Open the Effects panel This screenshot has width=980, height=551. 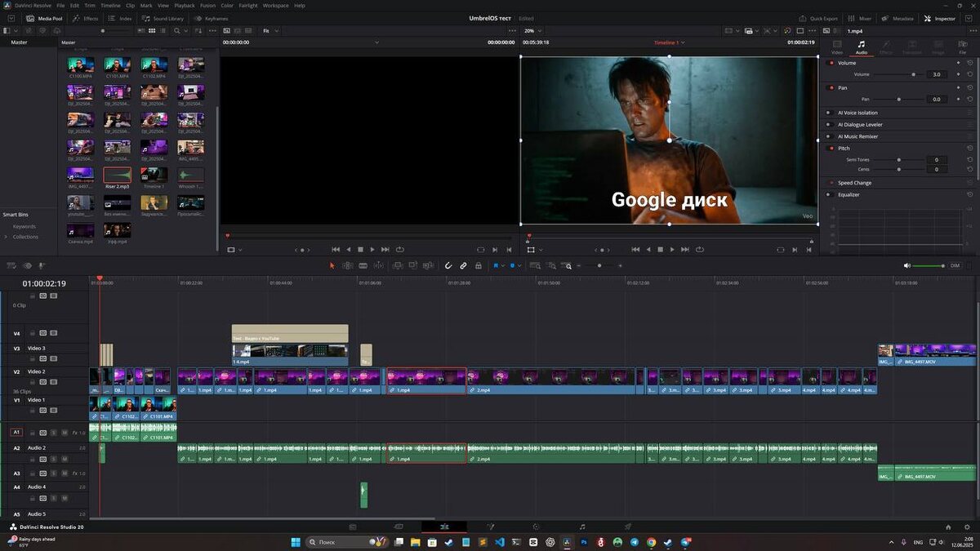85,18
